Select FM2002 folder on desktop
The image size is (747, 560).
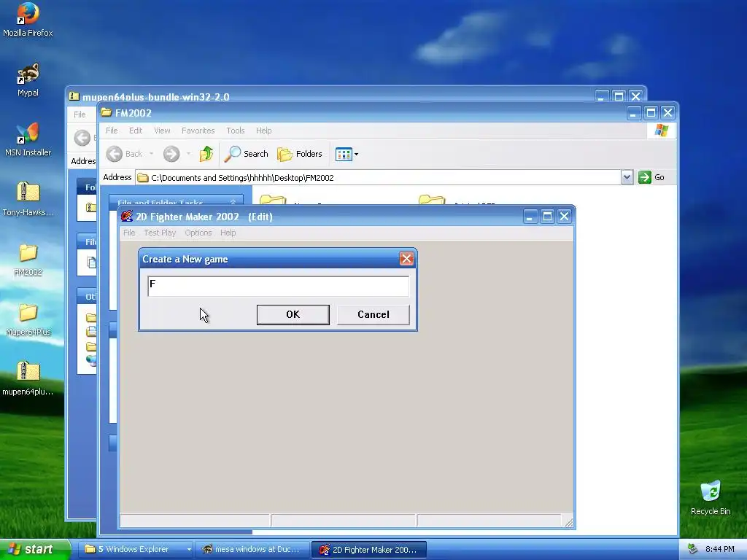[28, 260]
